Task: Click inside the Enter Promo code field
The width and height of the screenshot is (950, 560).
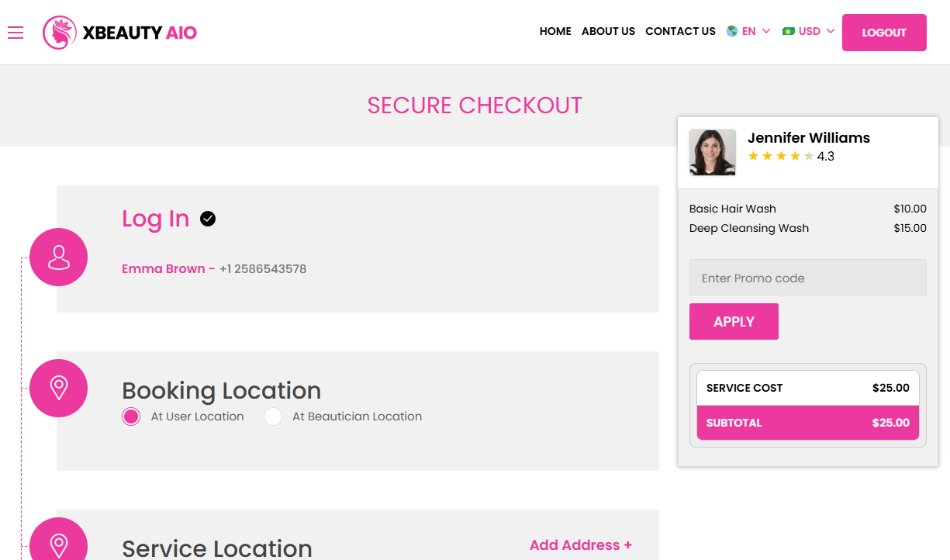Action: pos(807,277)
